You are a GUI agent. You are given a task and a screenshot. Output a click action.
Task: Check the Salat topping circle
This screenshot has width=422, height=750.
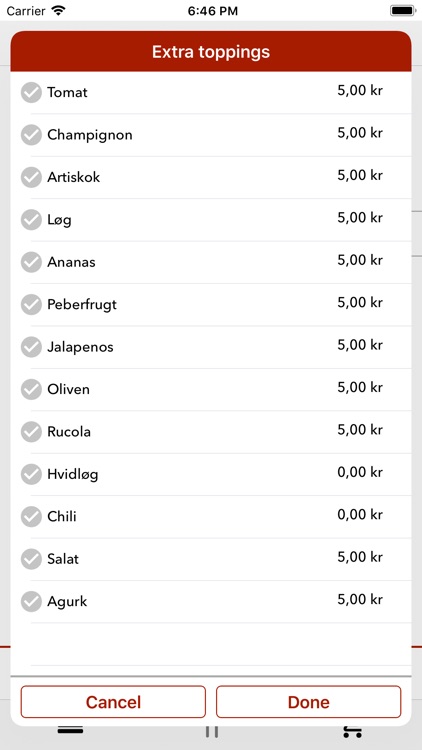click(31, 559)
